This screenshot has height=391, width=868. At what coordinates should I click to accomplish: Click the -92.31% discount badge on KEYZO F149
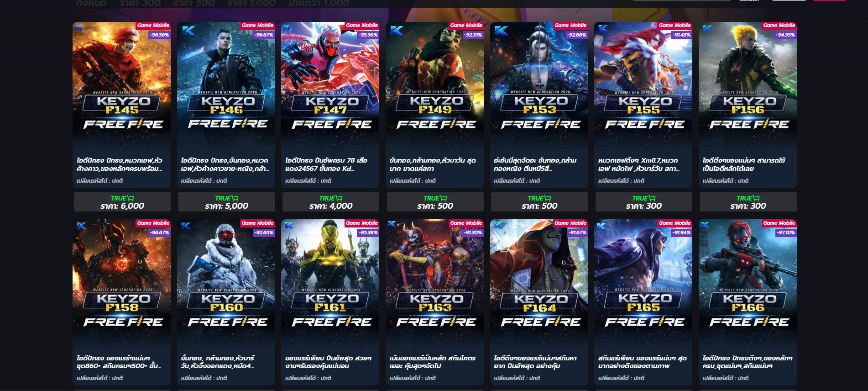473,35
